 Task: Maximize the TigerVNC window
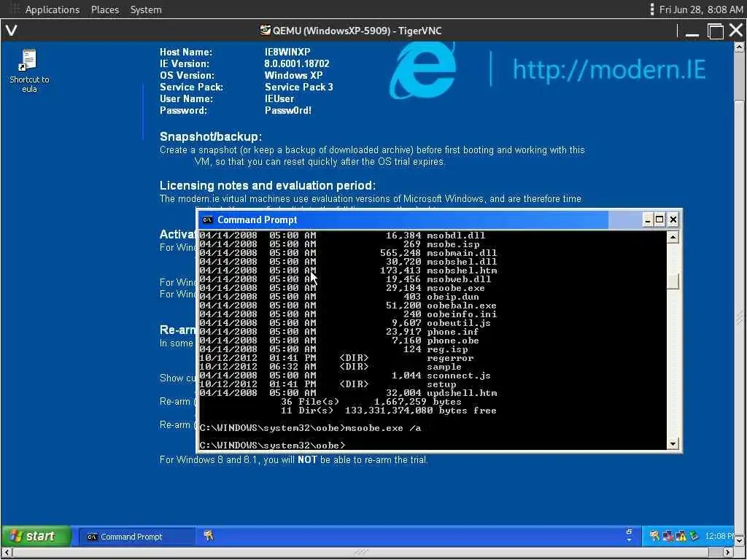point(715,31)
